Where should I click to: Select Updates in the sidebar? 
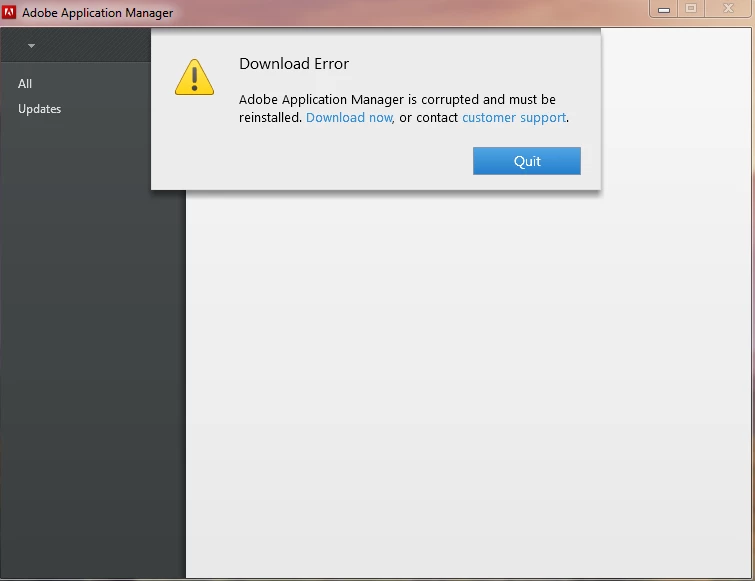39,109
